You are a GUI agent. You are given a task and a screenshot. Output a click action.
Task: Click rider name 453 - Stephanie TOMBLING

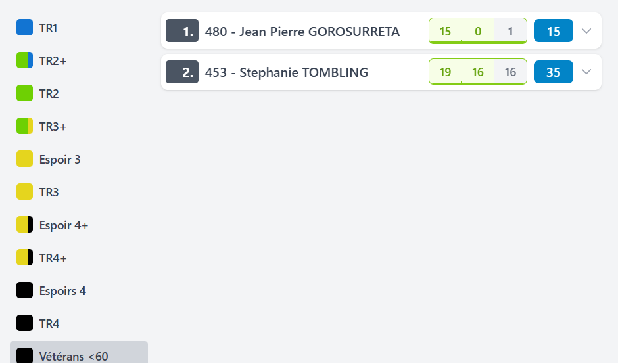pos(287,72)
